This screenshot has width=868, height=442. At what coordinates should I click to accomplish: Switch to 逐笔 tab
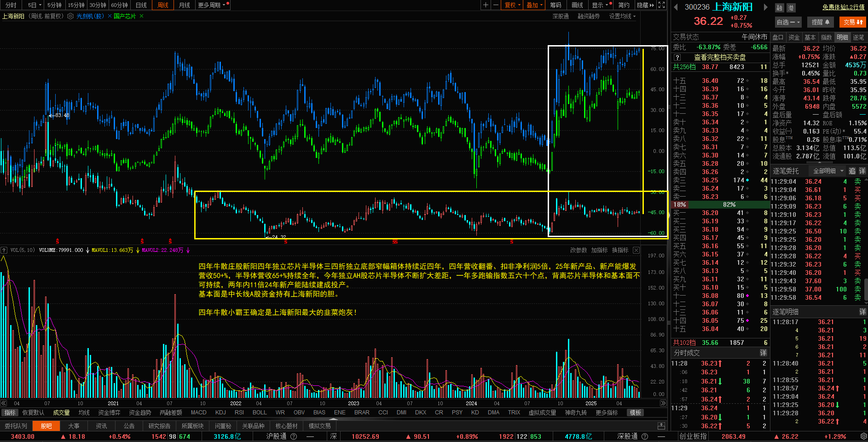click(858, 37)
